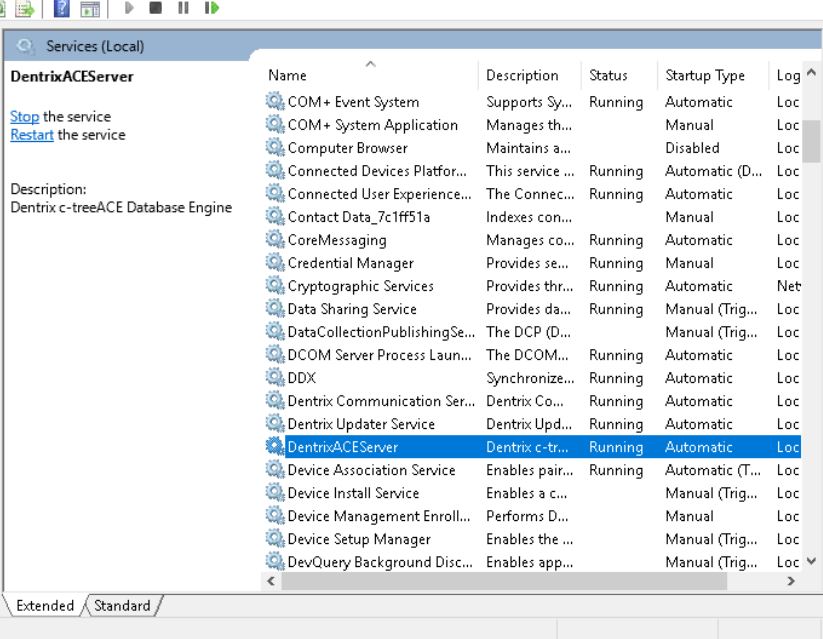This screenshot has width=823, height=639.
Task: Click the 'Dentrix c-tr...' description cell
Action: point(527,447)
